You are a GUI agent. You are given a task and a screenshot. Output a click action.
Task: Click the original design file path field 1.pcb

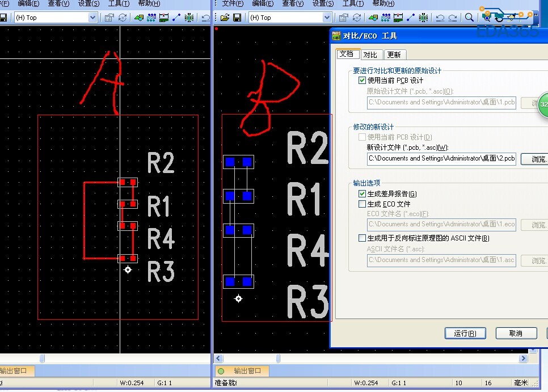pos(441,102)
